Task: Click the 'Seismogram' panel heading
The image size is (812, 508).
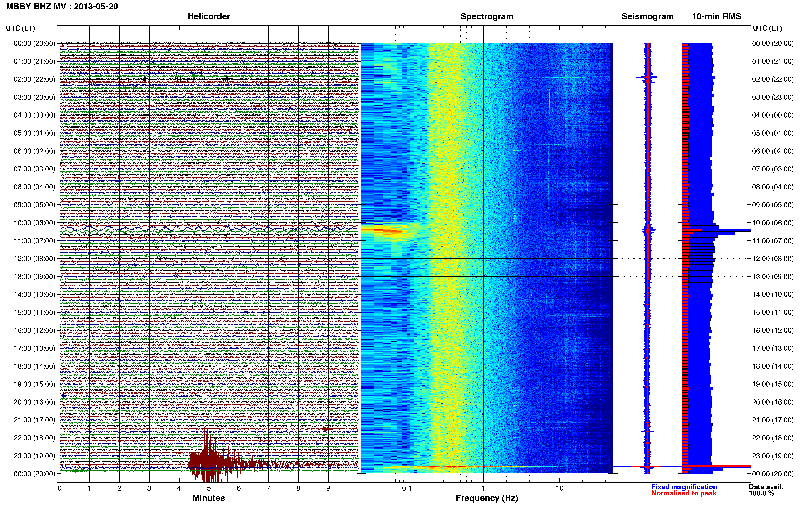Action: [648, 16]
